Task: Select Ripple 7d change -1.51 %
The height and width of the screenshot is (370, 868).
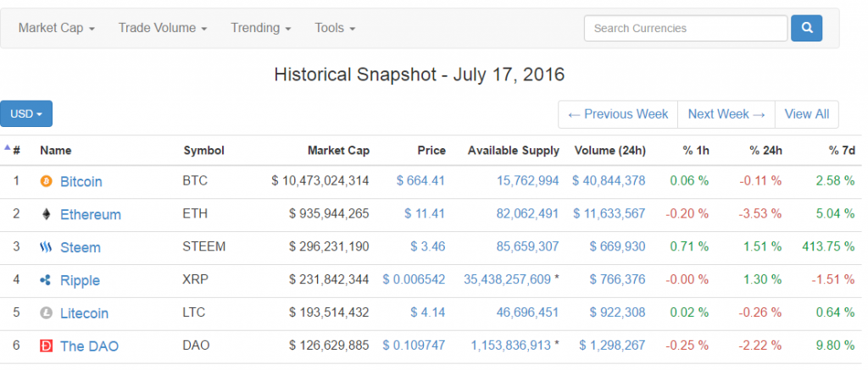Action: coord(833,279)
